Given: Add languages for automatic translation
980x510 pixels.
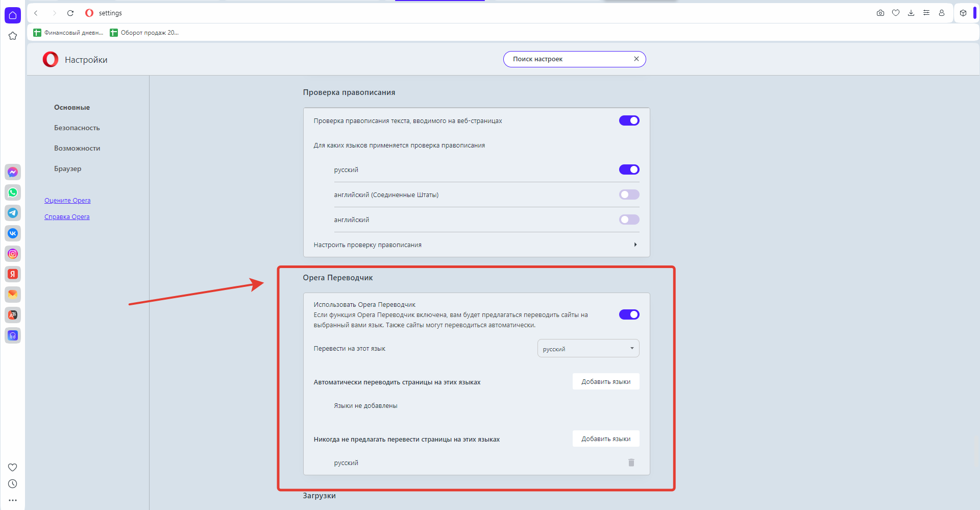Looking at the screenshot, I should 606,382.
